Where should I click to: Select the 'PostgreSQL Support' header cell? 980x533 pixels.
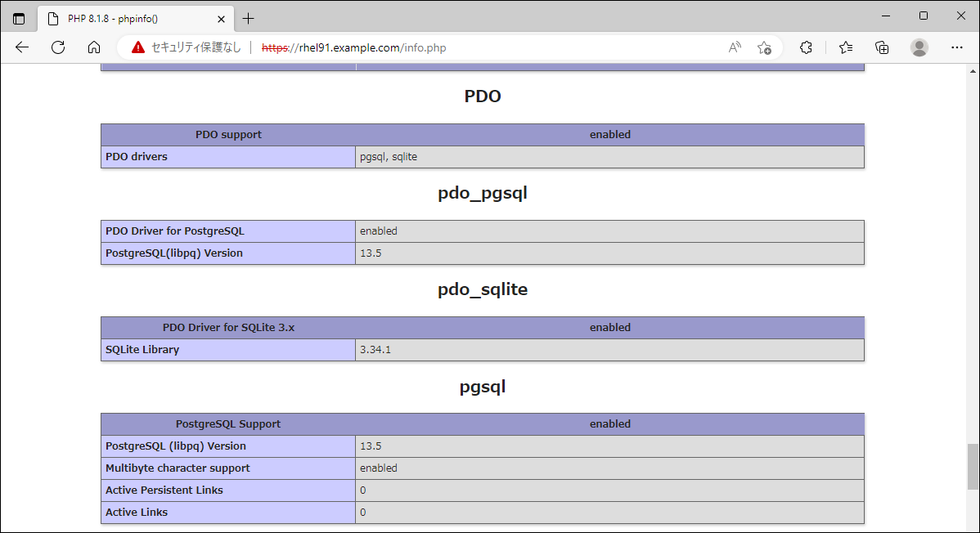[x=228, y=423]
